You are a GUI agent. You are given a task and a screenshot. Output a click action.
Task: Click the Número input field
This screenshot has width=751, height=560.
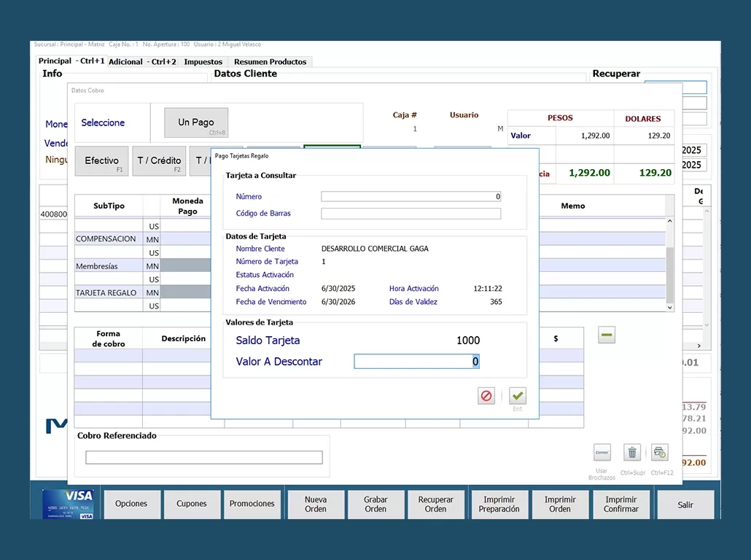pyautogui.click(x=410, y=196)
